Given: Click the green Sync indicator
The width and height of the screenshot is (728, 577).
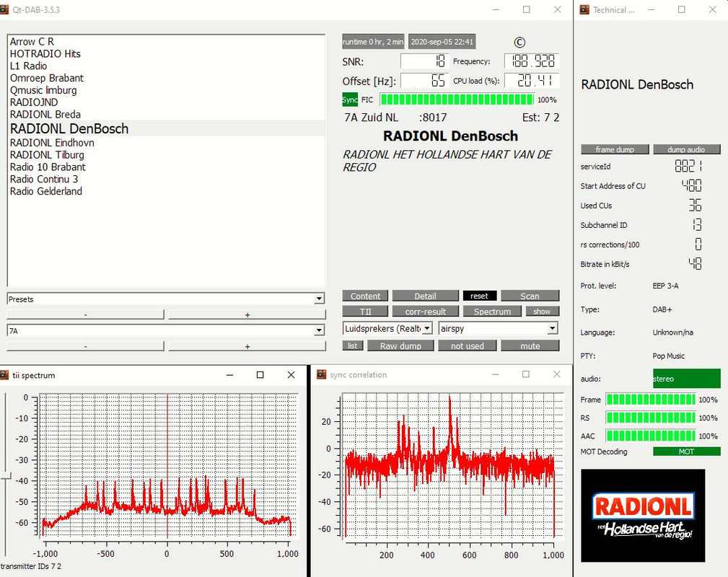Looking at the screenshot, I should [350, 100].
